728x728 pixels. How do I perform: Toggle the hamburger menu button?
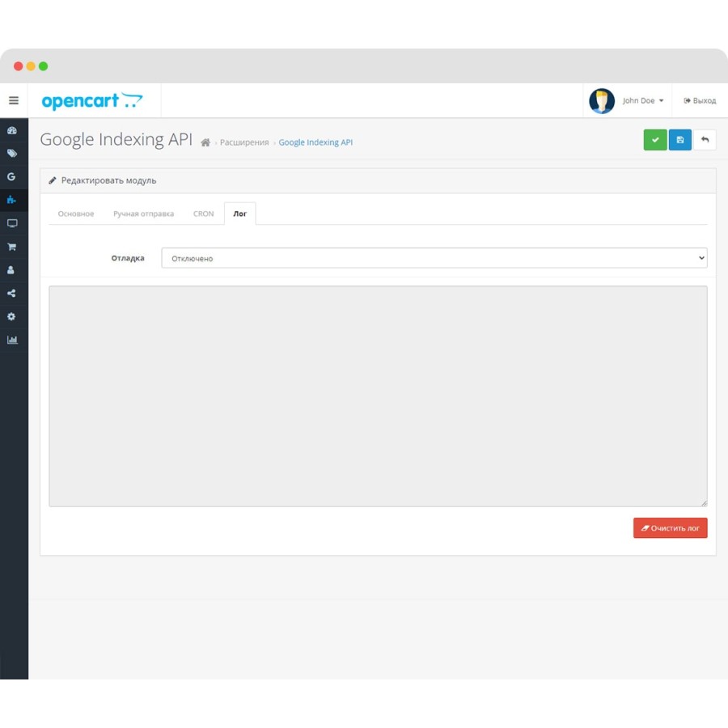pos(14,100)
